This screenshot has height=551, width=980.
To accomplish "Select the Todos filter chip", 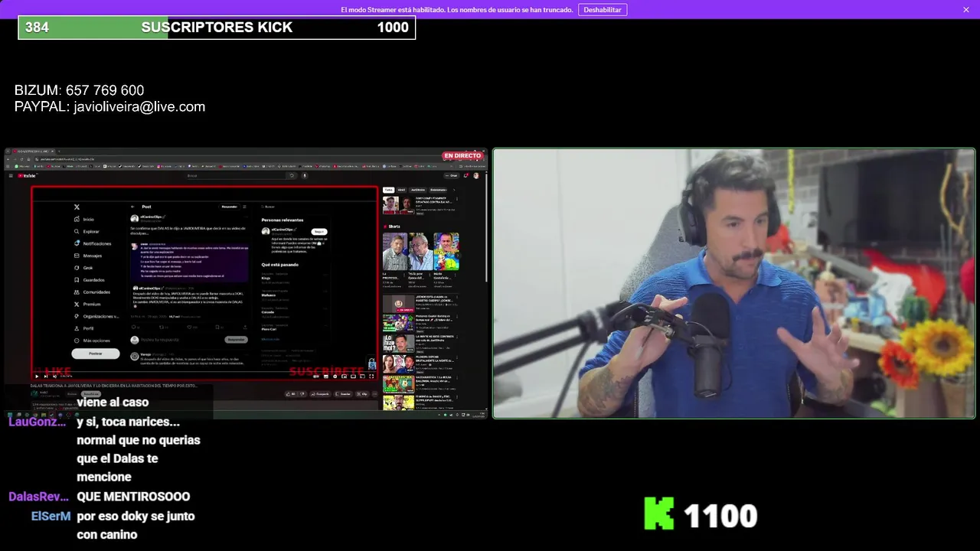I will (x=389, y=190).
